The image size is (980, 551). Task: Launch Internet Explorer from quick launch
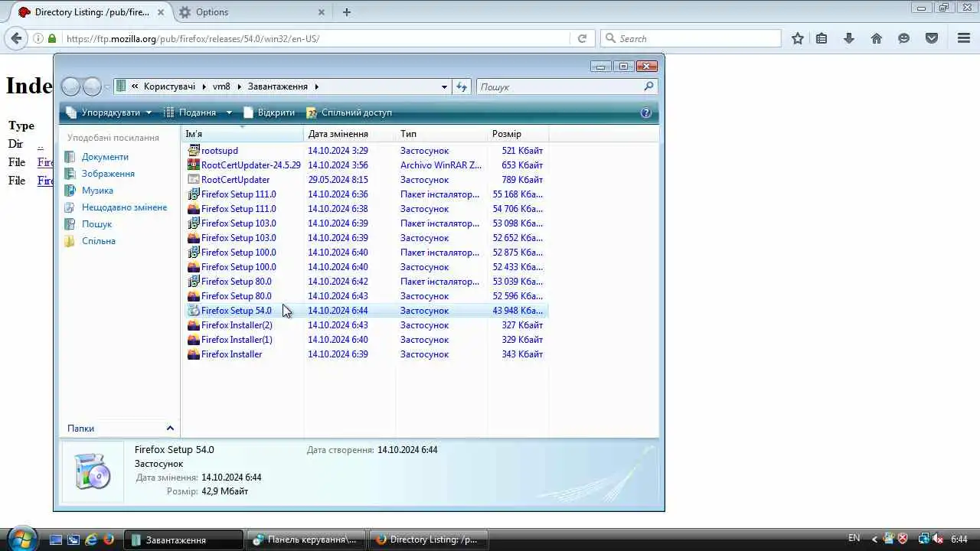pyautogui.click(x=91, y=540)
